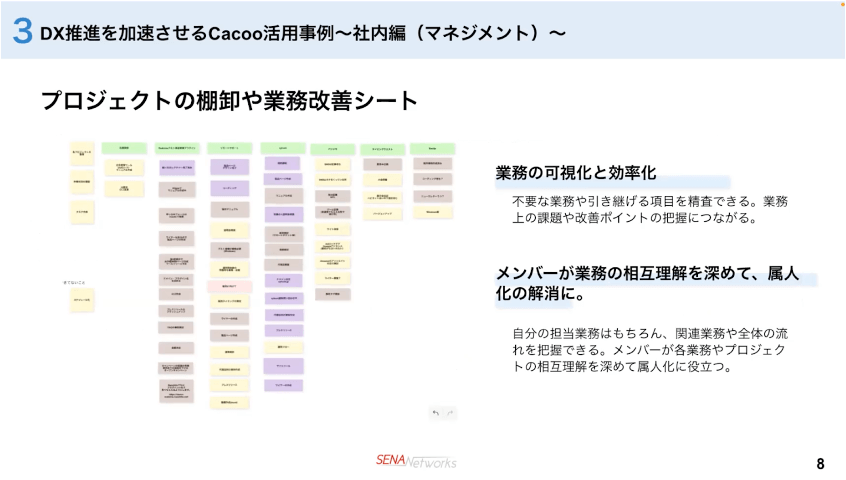Image resolution: width=846 pixels, height=480 pixels.
Task: Click the undo arrow icon below the diagram
Action: click(x=435, y=412)
